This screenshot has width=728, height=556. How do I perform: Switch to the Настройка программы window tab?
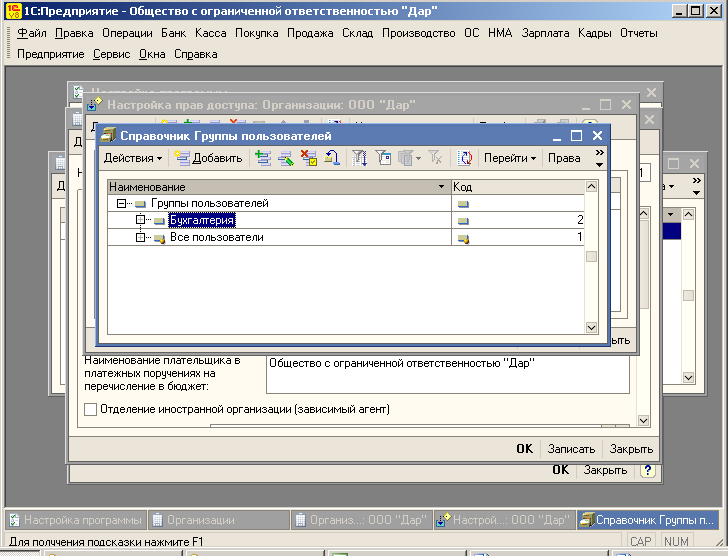[77, 520]
